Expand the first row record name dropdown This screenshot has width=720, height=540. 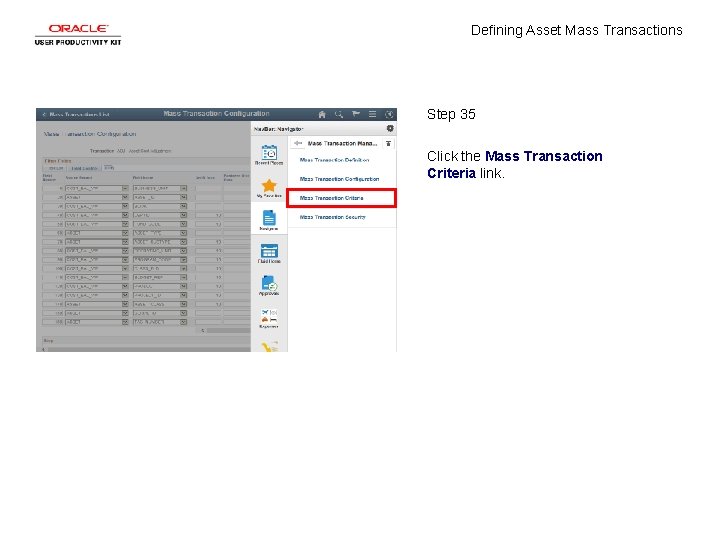point(125,188)
